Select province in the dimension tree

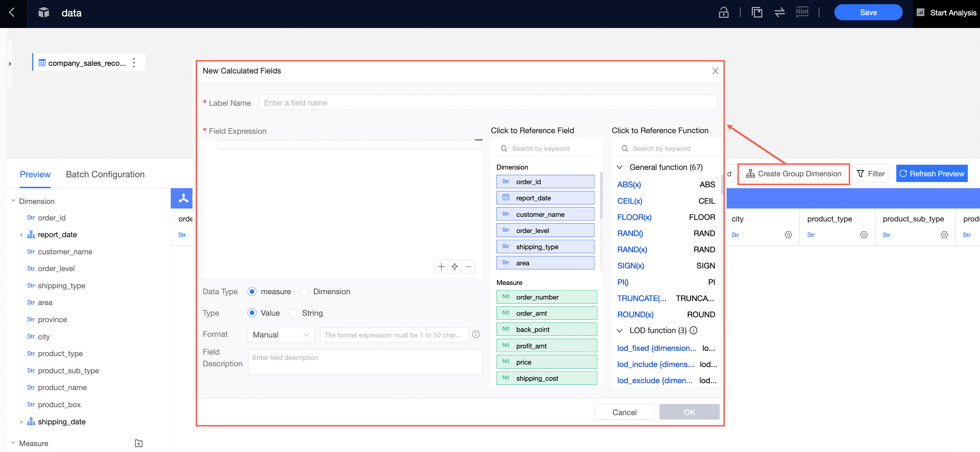(52, 320)
